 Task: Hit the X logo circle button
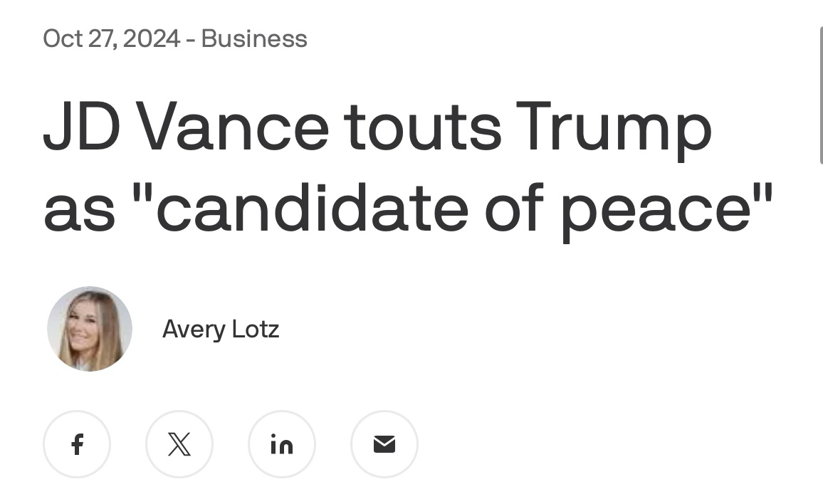click(x=179, y=444)
